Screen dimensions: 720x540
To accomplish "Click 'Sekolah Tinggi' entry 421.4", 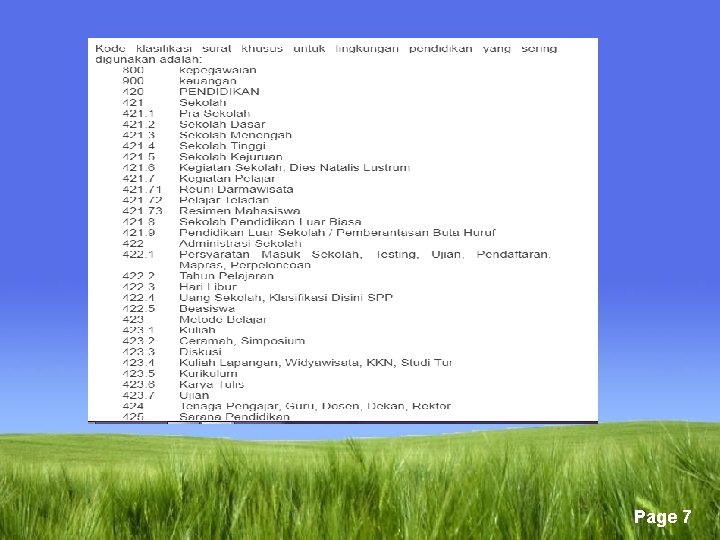I will click(x=194, y=146).
